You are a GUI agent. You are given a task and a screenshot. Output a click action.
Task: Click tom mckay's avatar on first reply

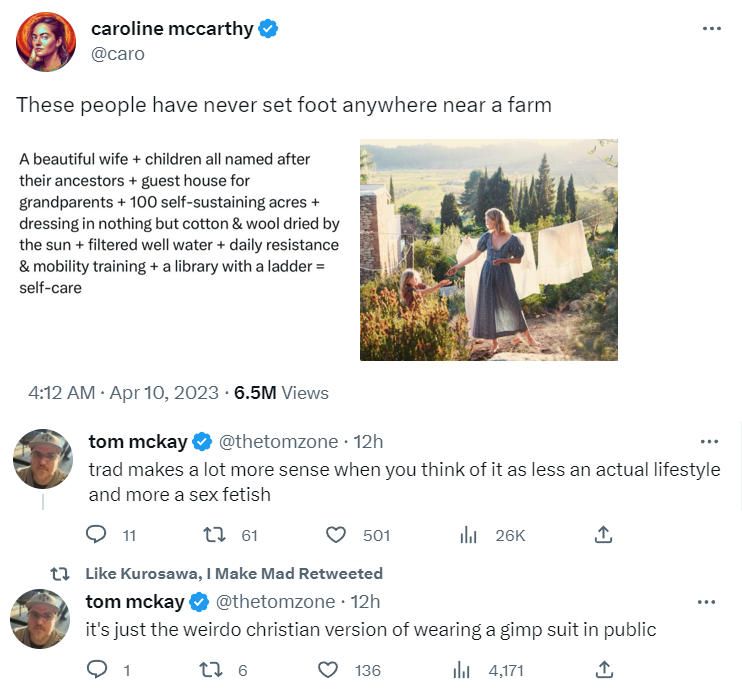42,459
